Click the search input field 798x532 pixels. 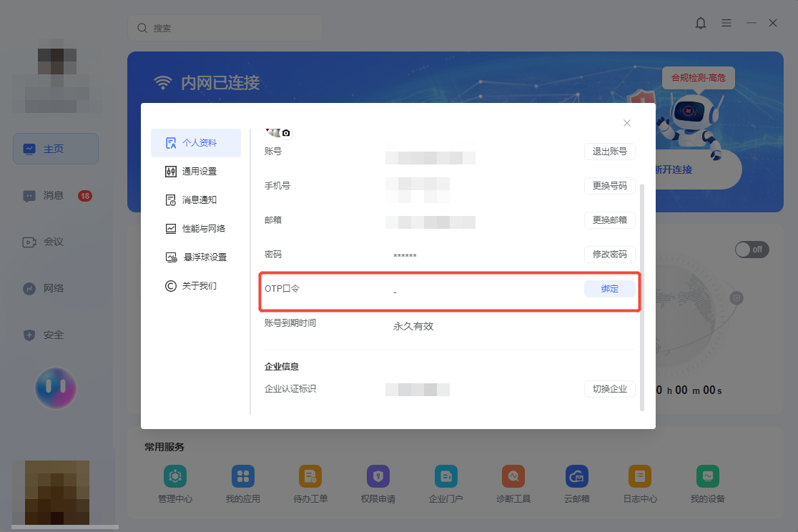[225, 28]
